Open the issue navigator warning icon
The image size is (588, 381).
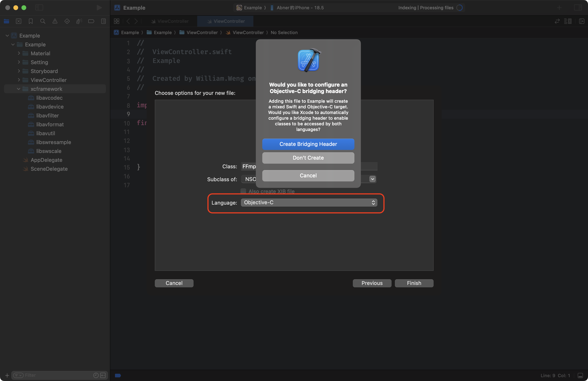point(55,21)
